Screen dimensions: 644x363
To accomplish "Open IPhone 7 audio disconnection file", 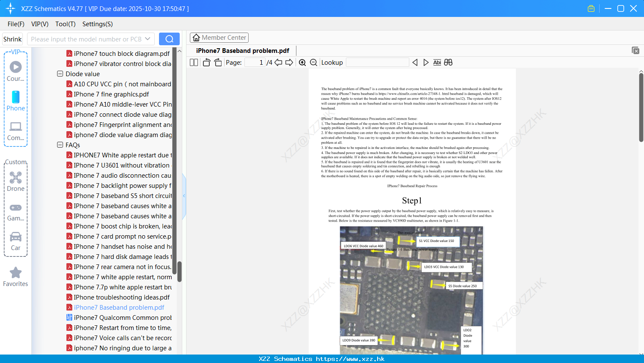I will 119,176.
